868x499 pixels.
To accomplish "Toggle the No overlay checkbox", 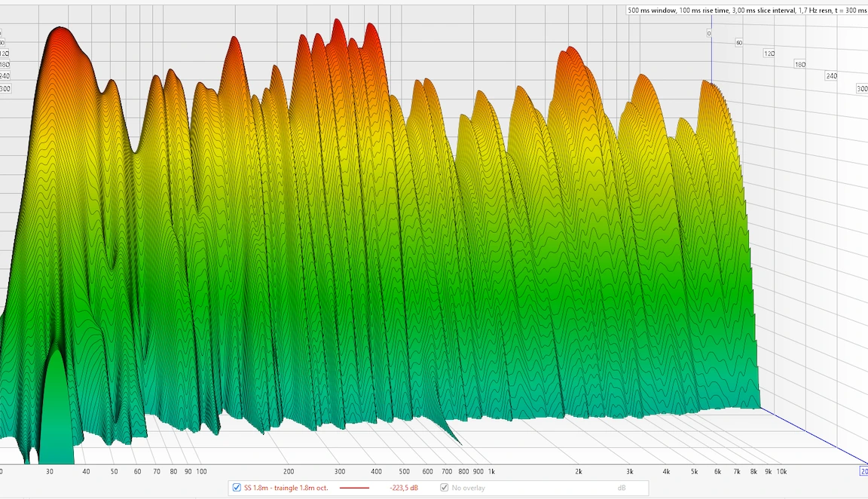I will click(445, 488).
